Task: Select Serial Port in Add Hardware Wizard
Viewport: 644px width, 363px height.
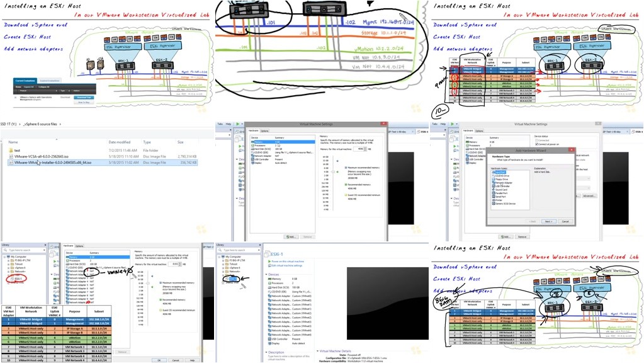Action: pyautogui.click(x=500, y=197)
